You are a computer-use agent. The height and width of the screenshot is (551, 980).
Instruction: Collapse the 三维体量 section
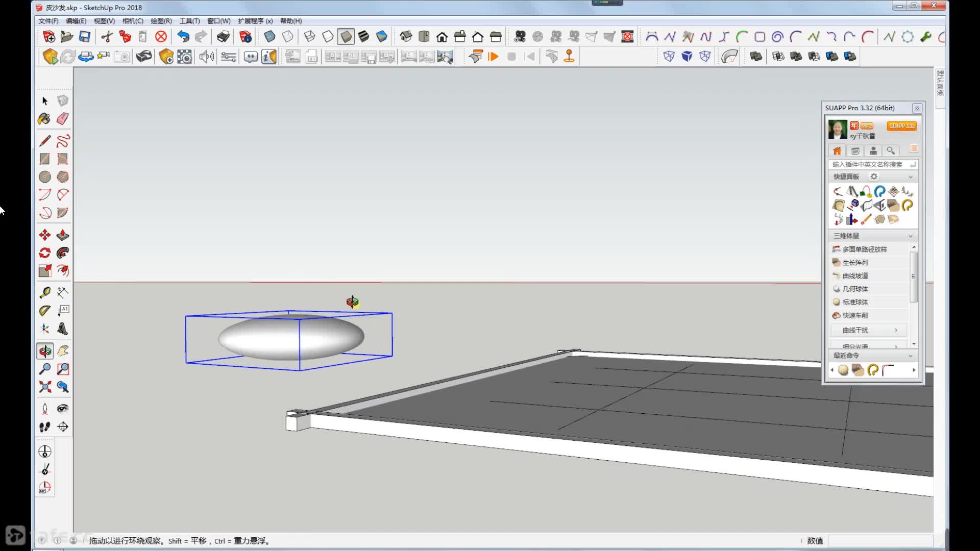[x=911, y=236]
